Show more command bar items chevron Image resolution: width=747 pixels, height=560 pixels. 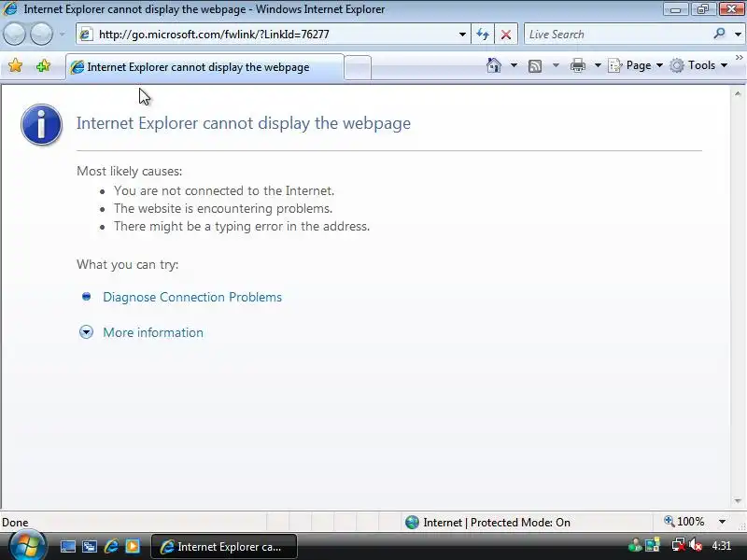(x=739, y=58)
